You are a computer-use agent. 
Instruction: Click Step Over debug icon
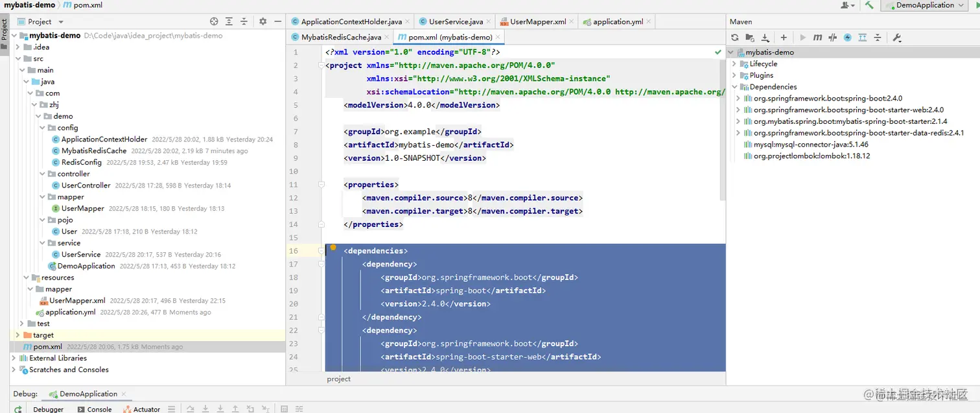190,409
